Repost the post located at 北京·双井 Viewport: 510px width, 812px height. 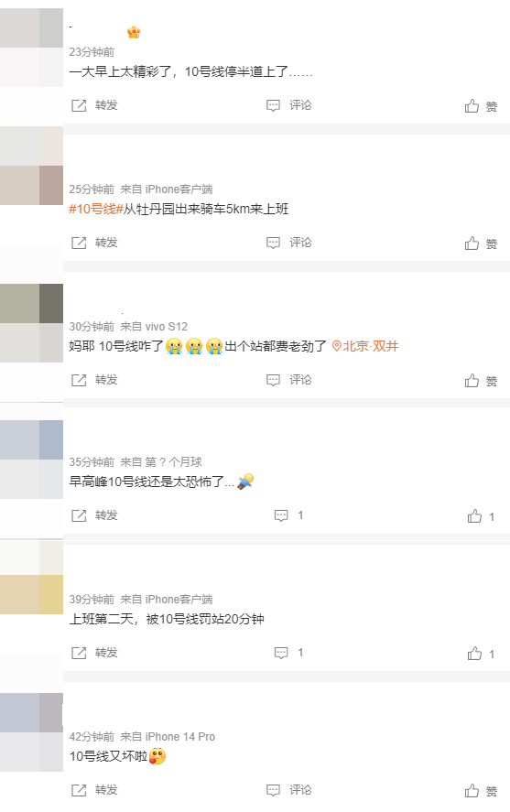(94, 380)
